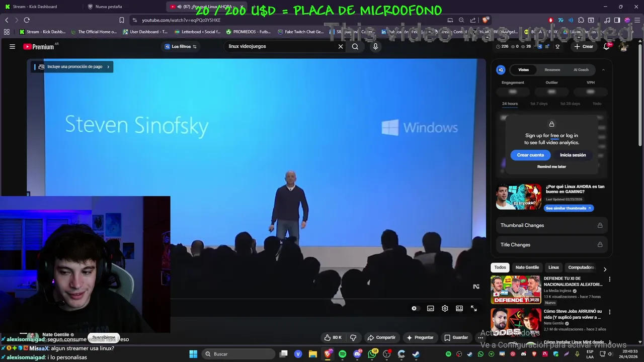Show more filter chips with arrow

(605, 269)
